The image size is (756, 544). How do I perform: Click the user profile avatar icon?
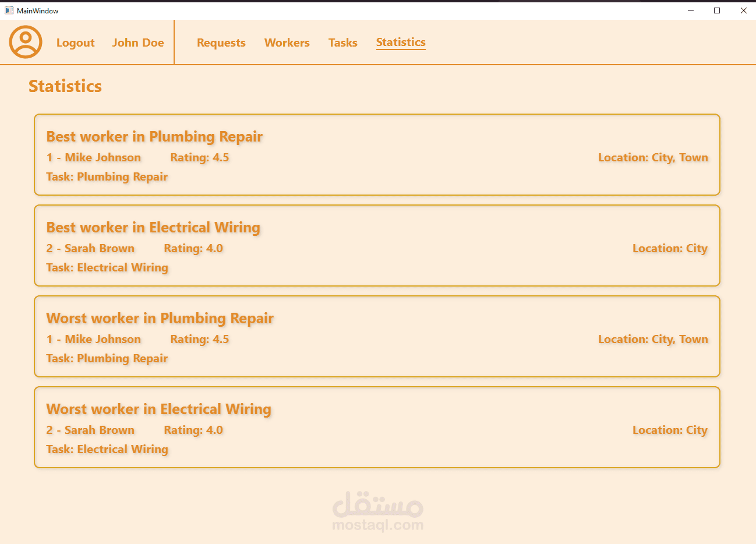26,42
